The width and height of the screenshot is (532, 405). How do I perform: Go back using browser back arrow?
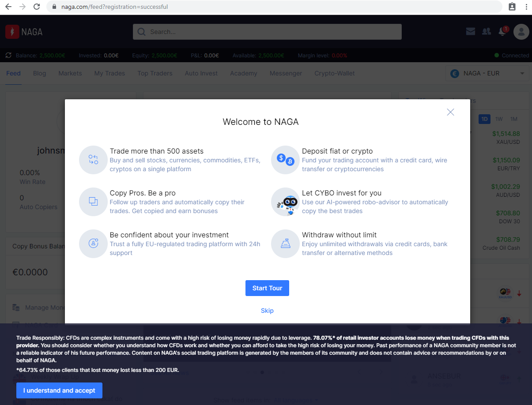(x=8, y=7)
